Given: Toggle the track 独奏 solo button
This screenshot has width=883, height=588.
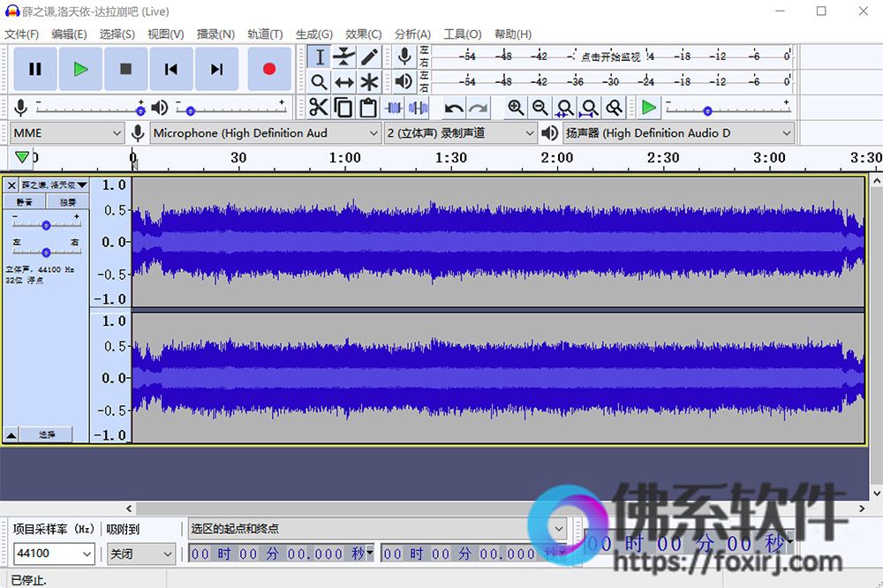Looking at the screenshot, I should tap(68, 201).
